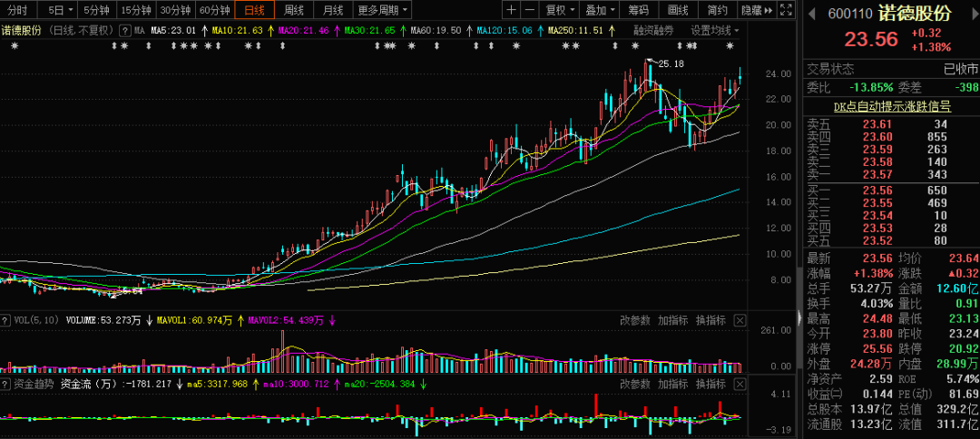Switch to 周线 weekly tab
This screenshot has width=980, height=439.
(x=293, y=10)
